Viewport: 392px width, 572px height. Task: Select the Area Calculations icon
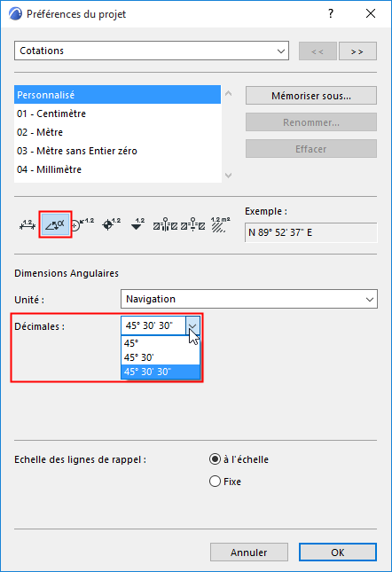220,225
